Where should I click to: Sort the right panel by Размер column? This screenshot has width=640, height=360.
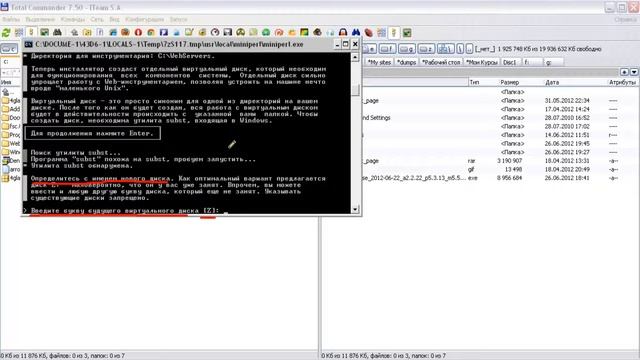tap(509, 82)
